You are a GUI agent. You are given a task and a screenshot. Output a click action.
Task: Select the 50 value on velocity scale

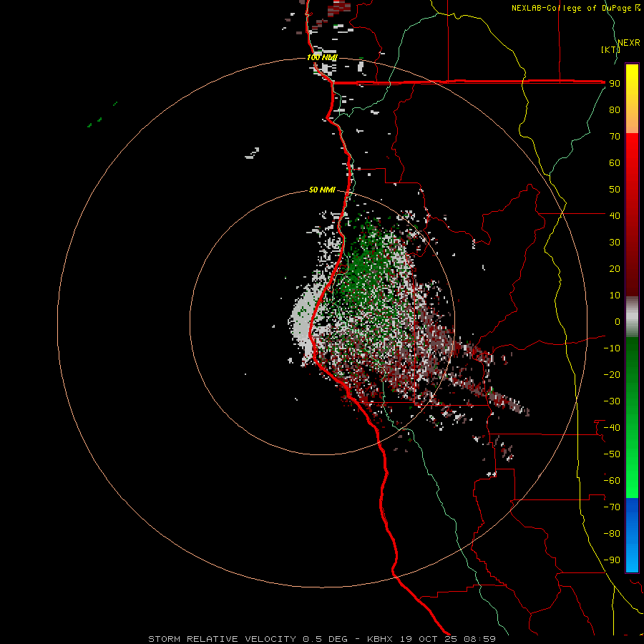[x=615, y=190]
